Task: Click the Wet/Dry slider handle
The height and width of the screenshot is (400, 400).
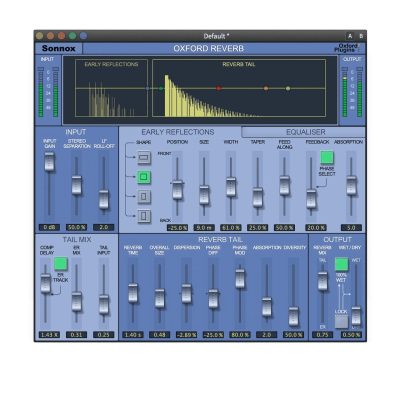Action: pos(356,316)
